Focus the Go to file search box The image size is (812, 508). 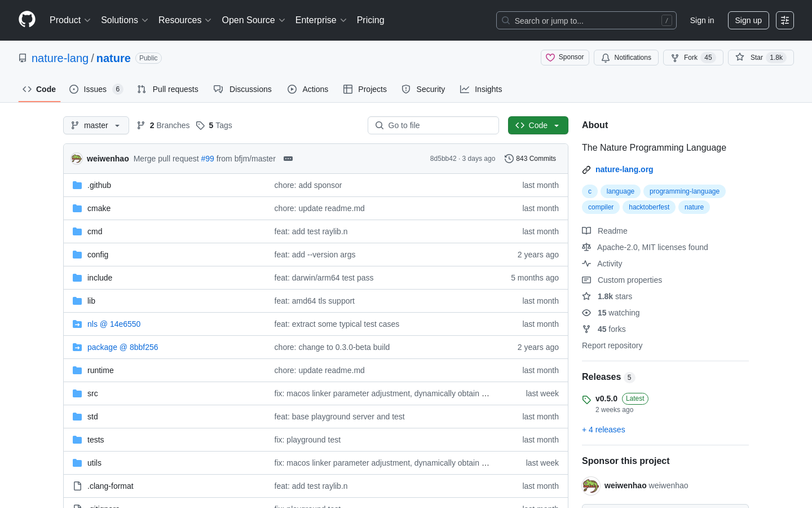click(433, 125)
